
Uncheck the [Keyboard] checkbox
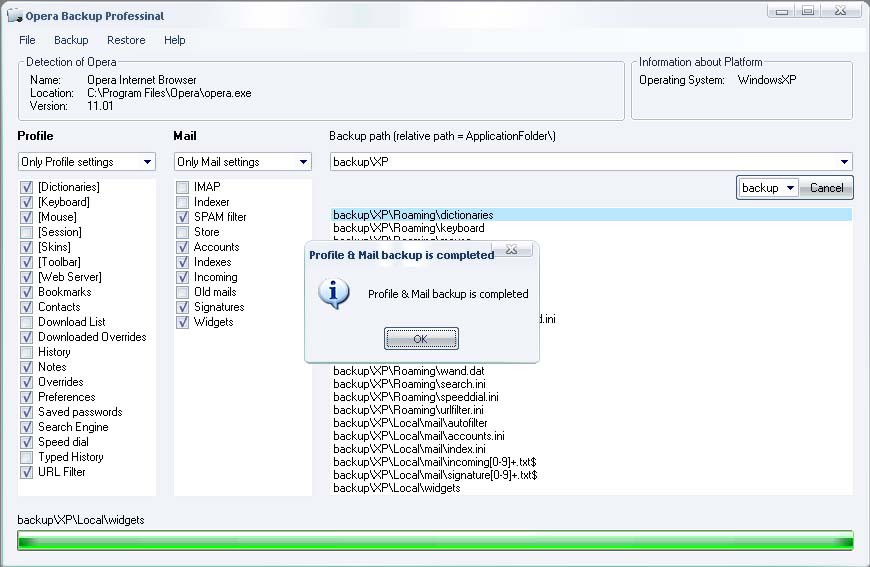[26, 202]
